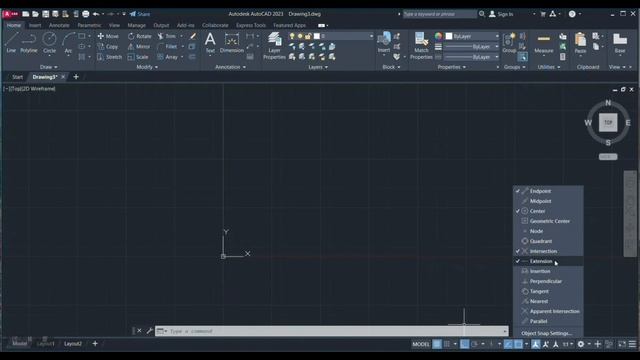
Task: Click the Plot printer icon in quick access toolbar
Action: click(x=86, y=14)
